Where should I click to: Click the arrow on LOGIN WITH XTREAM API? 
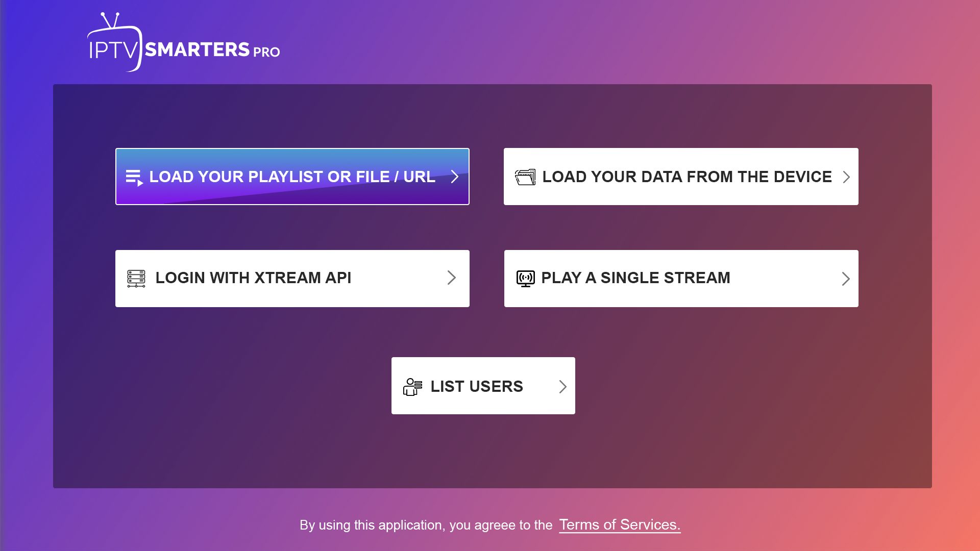pos(452,278)
